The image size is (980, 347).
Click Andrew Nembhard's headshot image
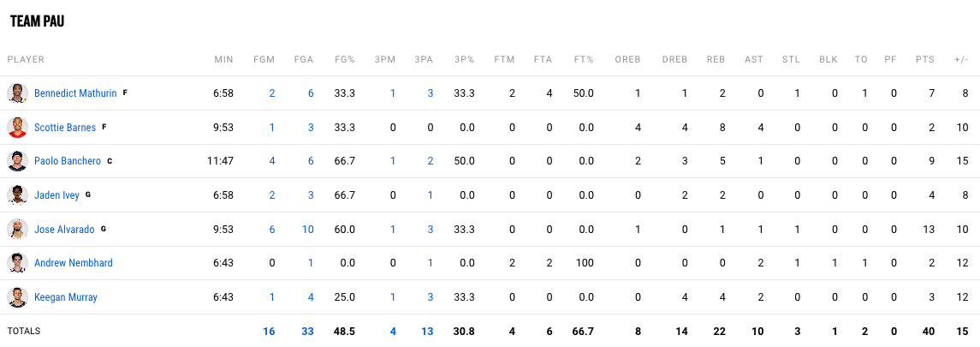17,263
